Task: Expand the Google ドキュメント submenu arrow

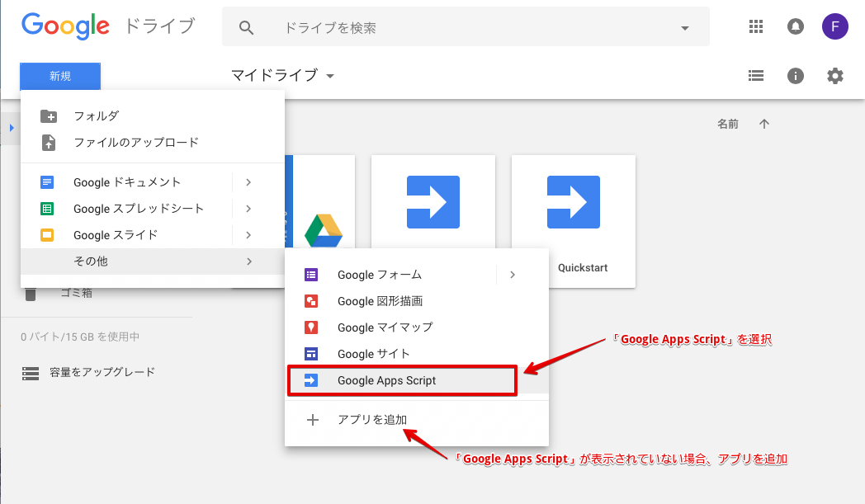Action: [248, 182]
